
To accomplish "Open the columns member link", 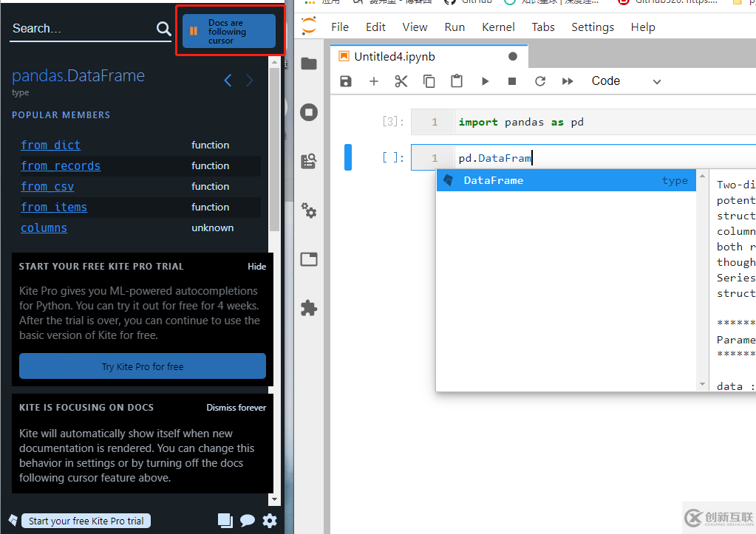I will [44, 228].
